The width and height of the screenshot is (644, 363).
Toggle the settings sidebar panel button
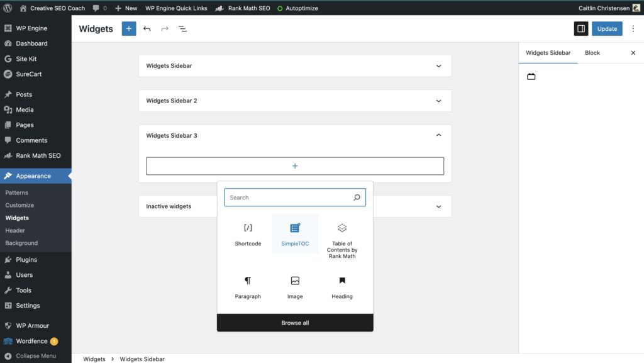point(580,29)
